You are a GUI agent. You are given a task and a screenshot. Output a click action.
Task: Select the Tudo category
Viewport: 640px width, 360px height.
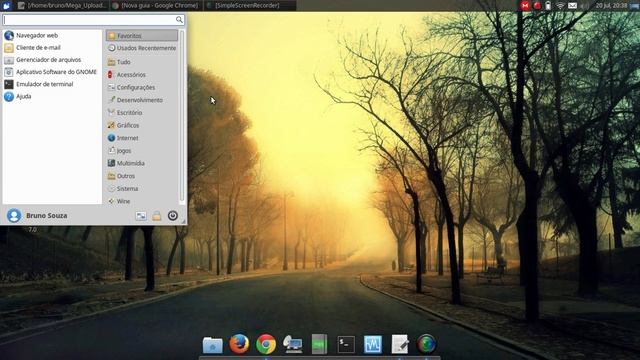[142, 62]
